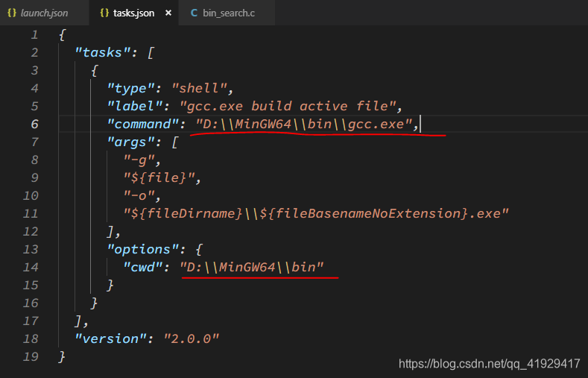
Task: Click line number 14 in the gutter
Action: pos(31,268)
